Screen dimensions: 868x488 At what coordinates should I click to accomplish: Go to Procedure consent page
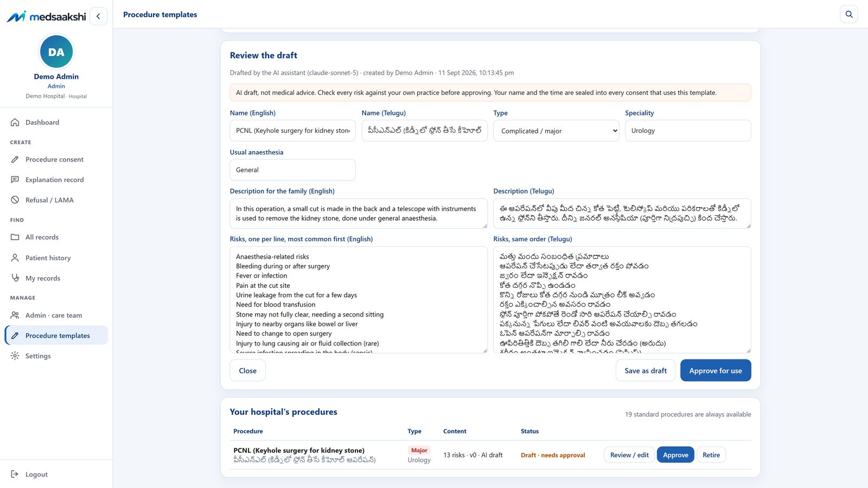(56, 159)
